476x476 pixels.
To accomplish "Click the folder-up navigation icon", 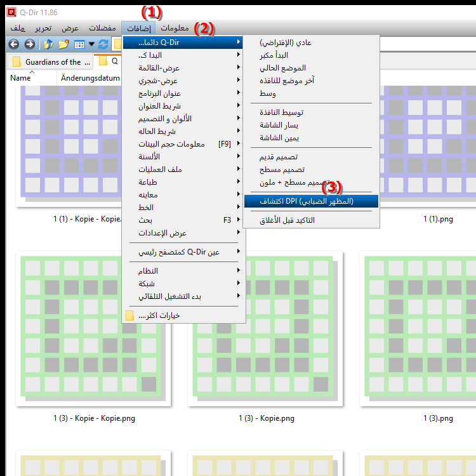I will click(48, 44).
